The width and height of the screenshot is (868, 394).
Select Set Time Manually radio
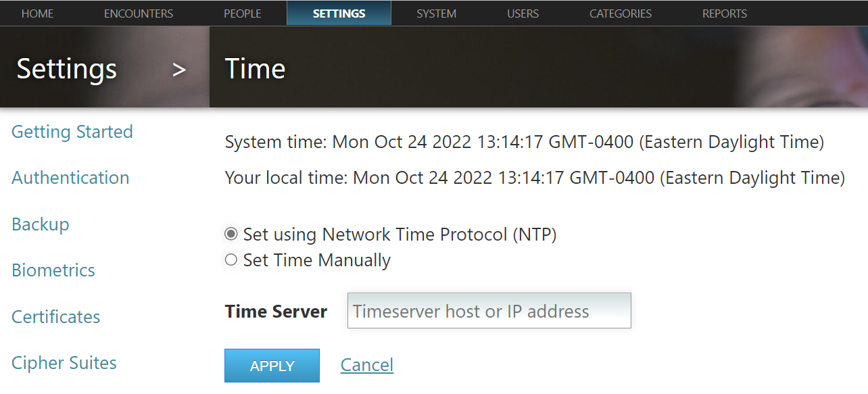click(231, 260)
